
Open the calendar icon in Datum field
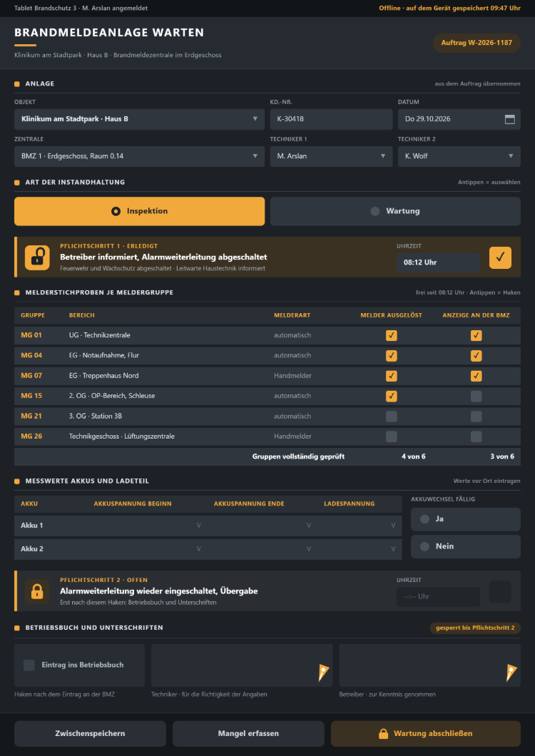pyautogui.click(x=509, y=119)
